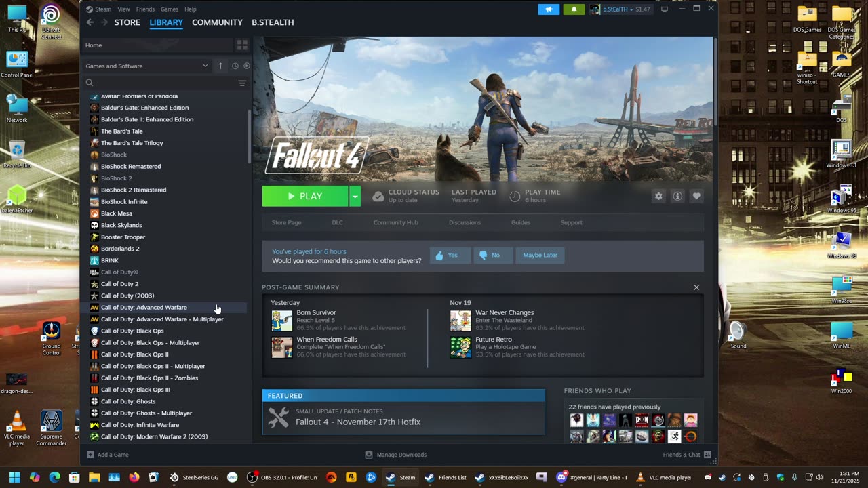
Task: Choose Maybe Later for the recommendation
Action: point(540,256)
